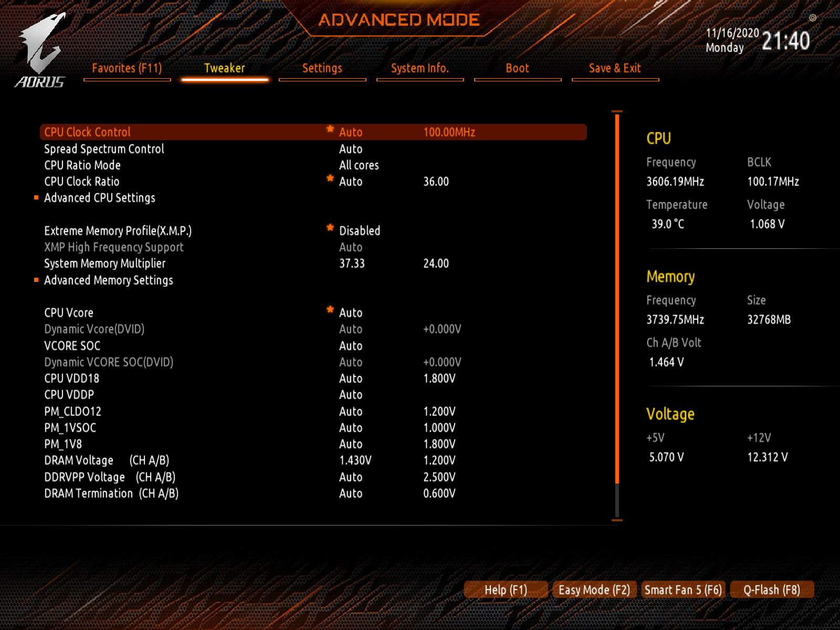Screen dimensions: 840x630
Task: Edit CPU Clock Ratio Auto value
Action: tap(351, 182)
